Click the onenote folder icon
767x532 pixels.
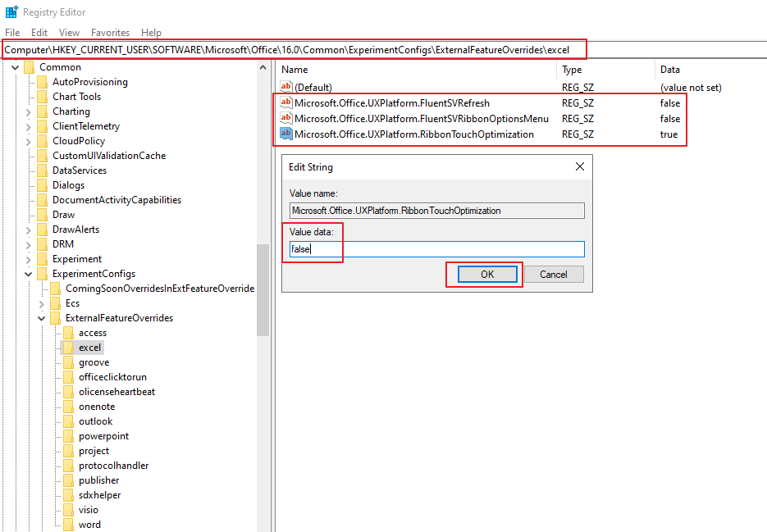68,407
